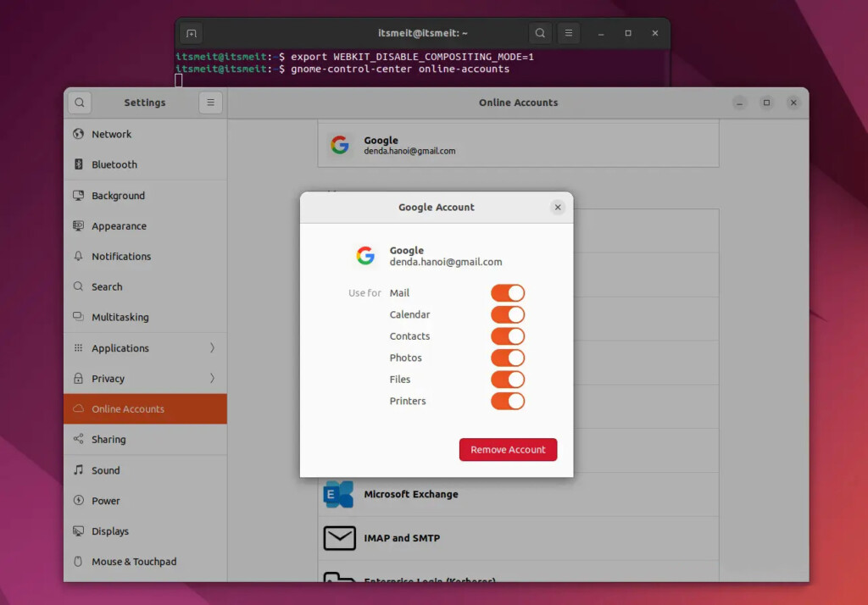Click the Remove Account button
The height and width of the screenshot is (605, 868).
pos(508,450)
